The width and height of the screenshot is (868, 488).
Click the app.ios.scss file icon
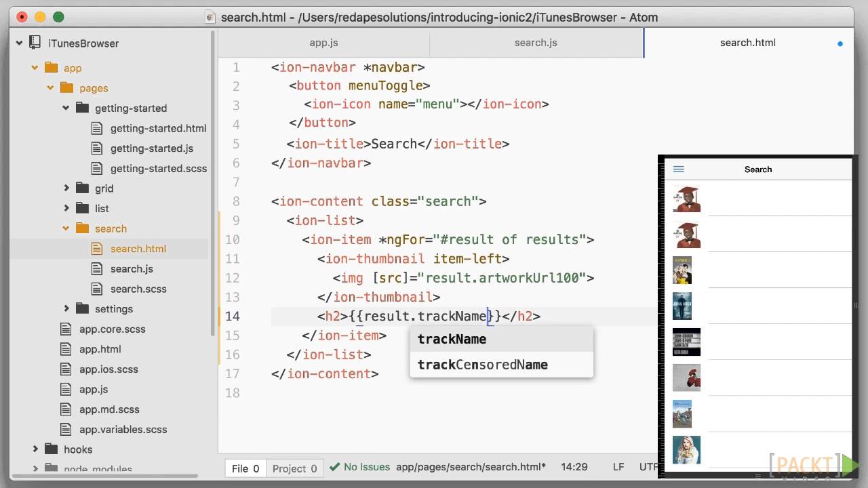[x=66, y=369]
